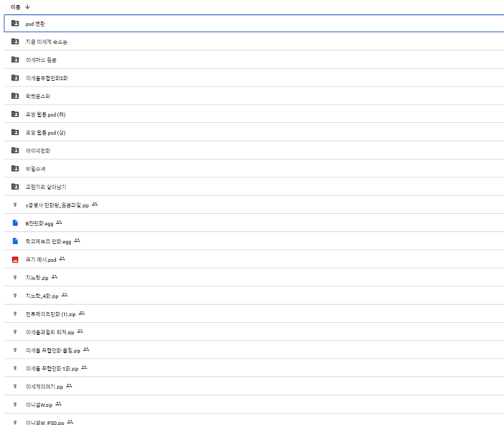
Task: Click the blue file icon of B찬만화.egg
Action: pyautogui.click(x=15, y=223)
